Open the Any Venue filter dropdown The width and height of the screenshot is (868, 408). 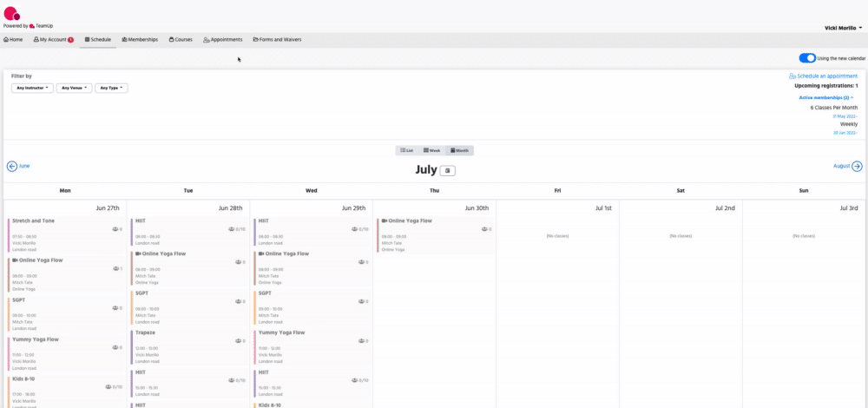coord(75,88)
